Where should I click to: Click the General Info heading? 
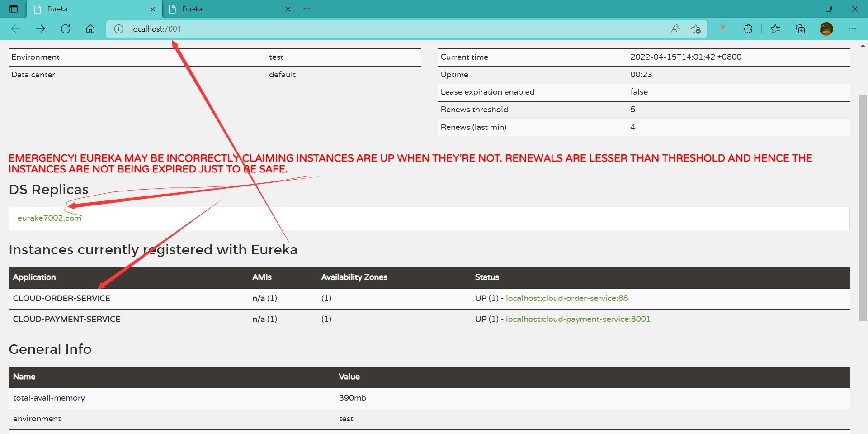click(x=50, y=349)
